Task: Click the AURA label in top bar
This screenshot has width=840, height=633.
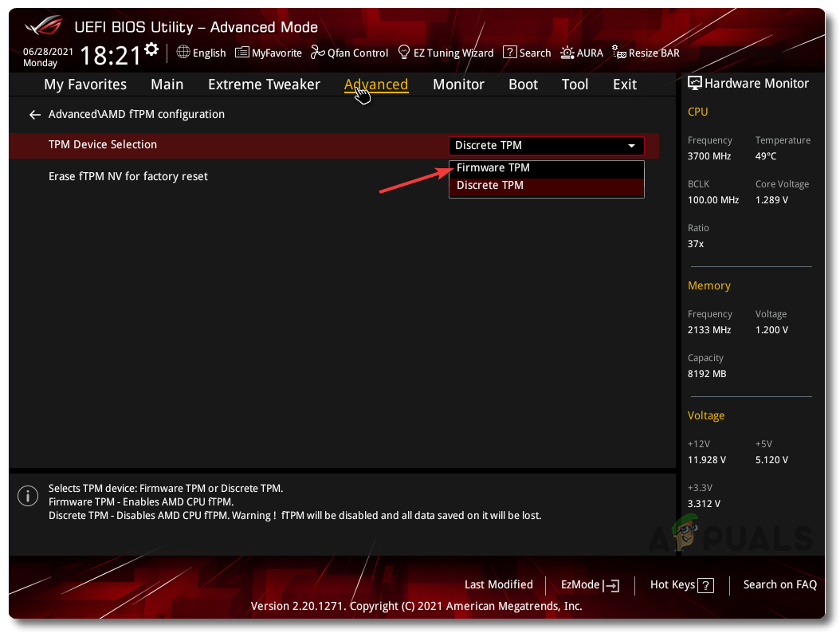Action: coord(590,53)
